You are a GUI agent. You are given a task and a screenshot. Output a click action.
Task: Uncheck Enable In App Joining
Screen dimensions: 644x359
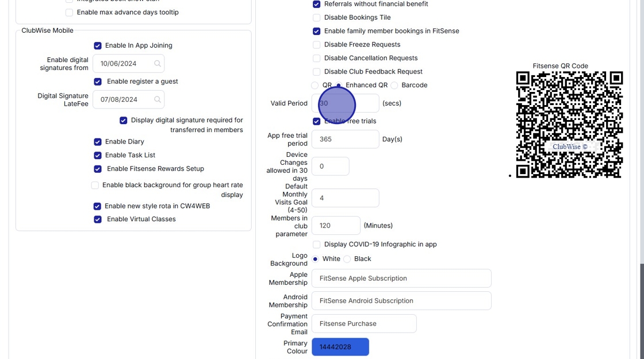98,45
